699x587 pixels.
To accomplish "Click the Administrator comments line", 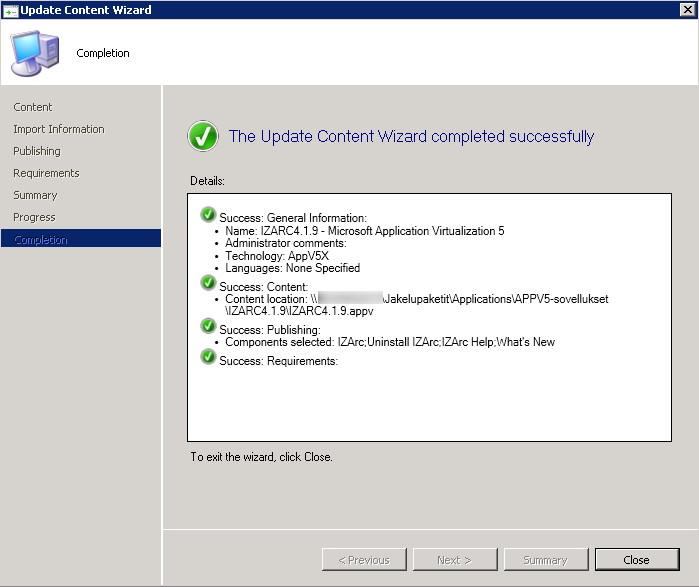I will pos(286,243).
